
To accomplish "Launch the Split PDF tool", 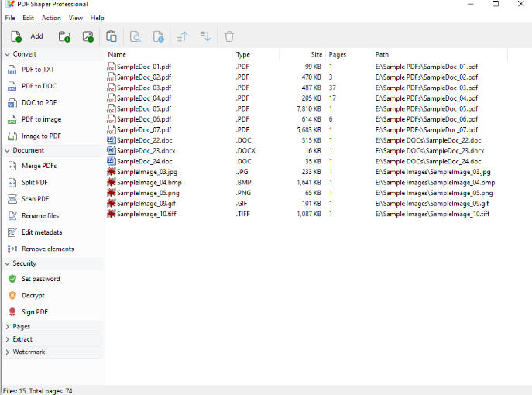I will pos(35,183).
